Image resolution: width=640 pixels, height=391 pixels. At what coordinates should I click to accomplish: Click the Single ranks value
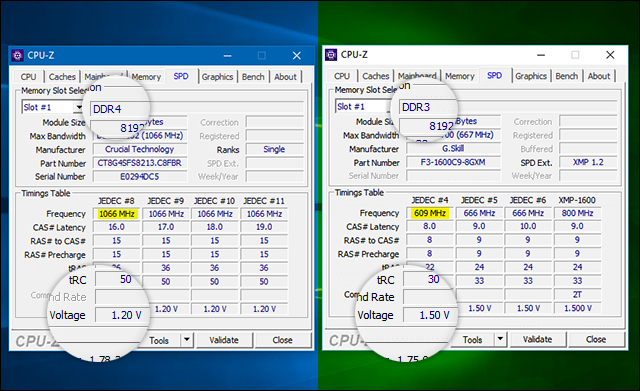click(x=274, y=149)
